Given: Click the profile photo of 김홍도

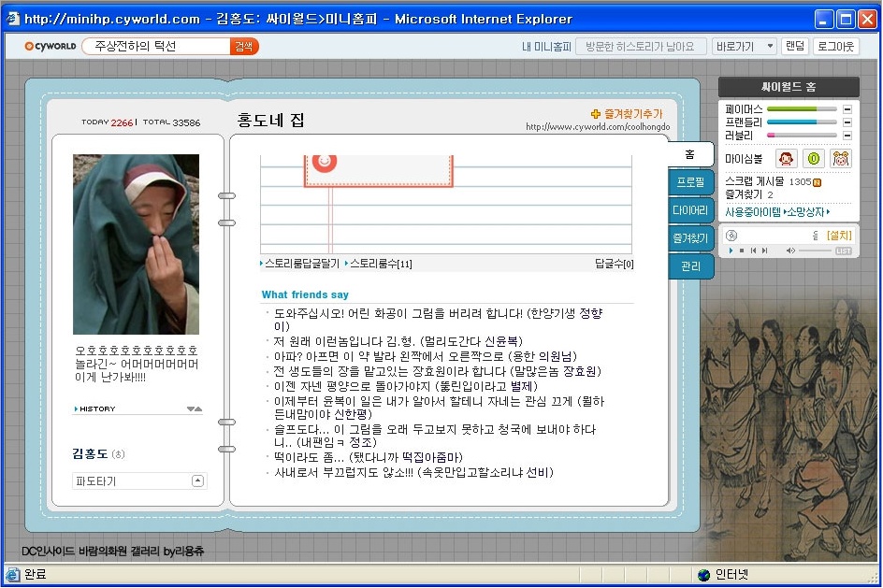Looking at the screenshot, I should point(136,244).
